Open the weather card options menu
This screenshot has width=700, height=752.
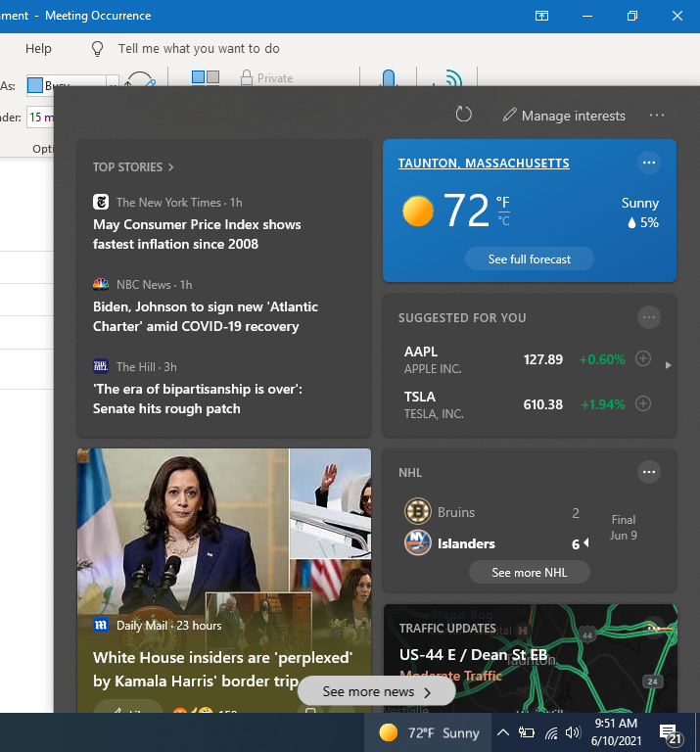tap(648, 163)
